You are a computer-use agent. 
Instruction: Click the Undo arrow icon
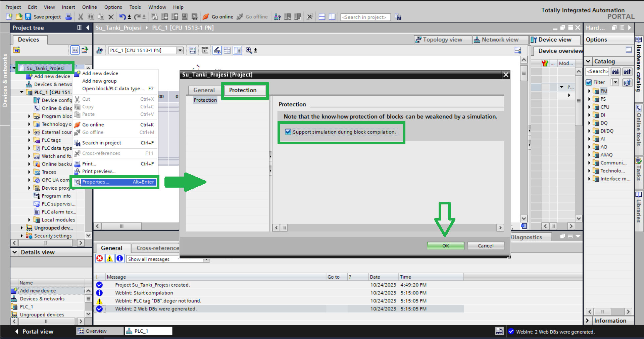(122, 17)
